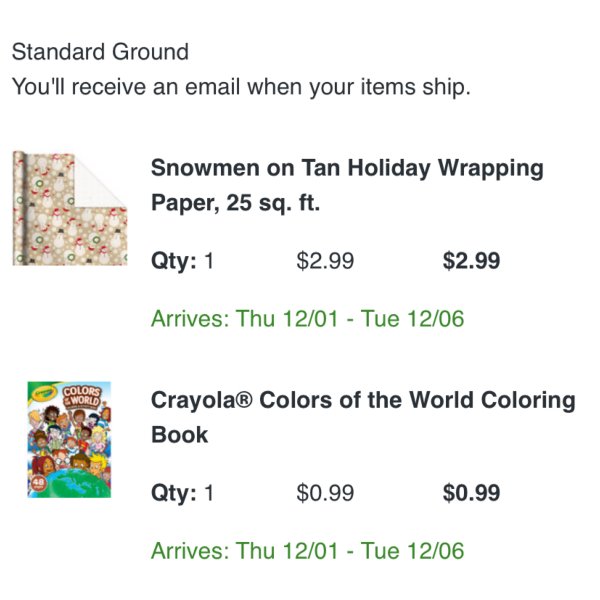This screenshot has width=600, height=600.
Task: Click the coloring book unit price $0.99
Action: pos(325,493)
